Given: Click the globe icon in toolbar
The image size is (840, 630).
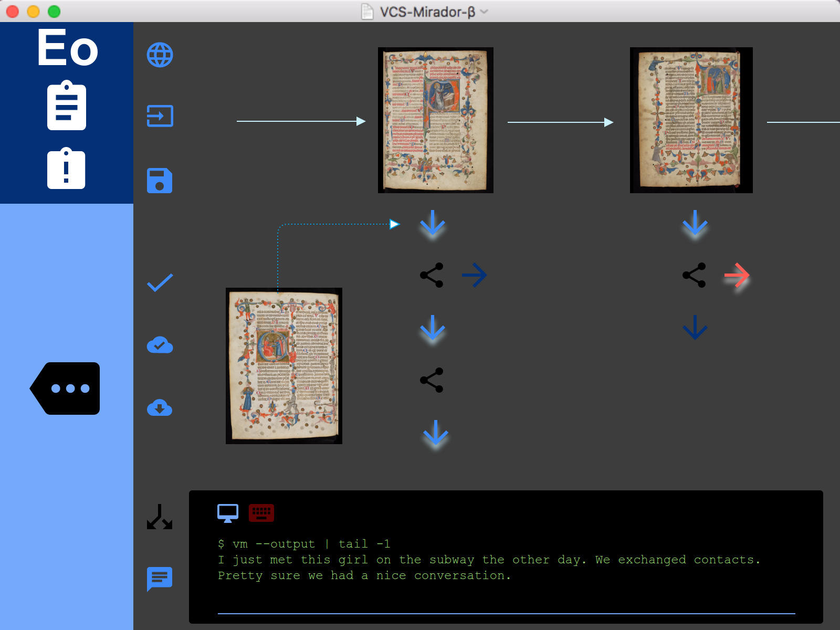Looking at the screenshot, I should click(x=160, y=55).
